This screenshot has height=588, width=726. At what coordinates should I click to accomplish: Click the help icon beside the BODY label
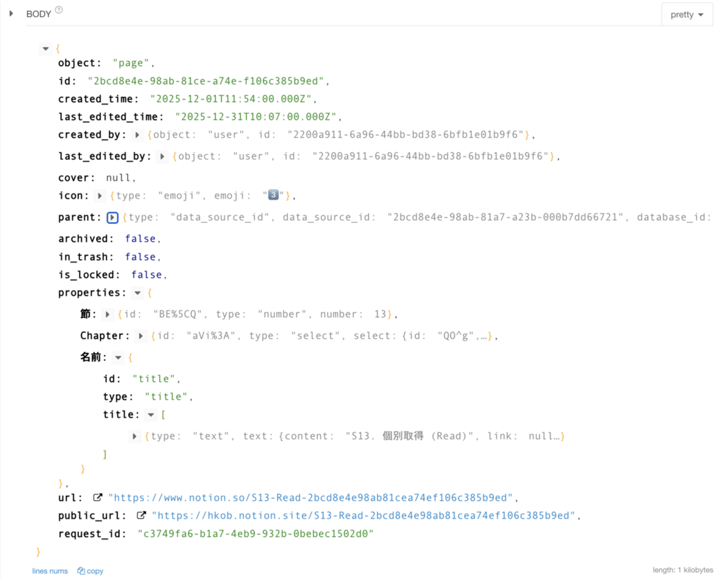pyautogui.click(x=59, y=9)
